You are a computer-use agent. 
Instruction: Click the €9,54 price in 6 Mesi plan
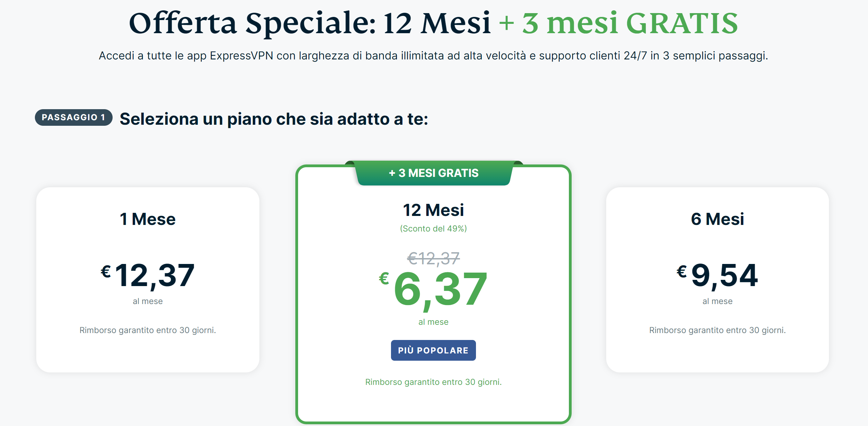pos(717,275)
